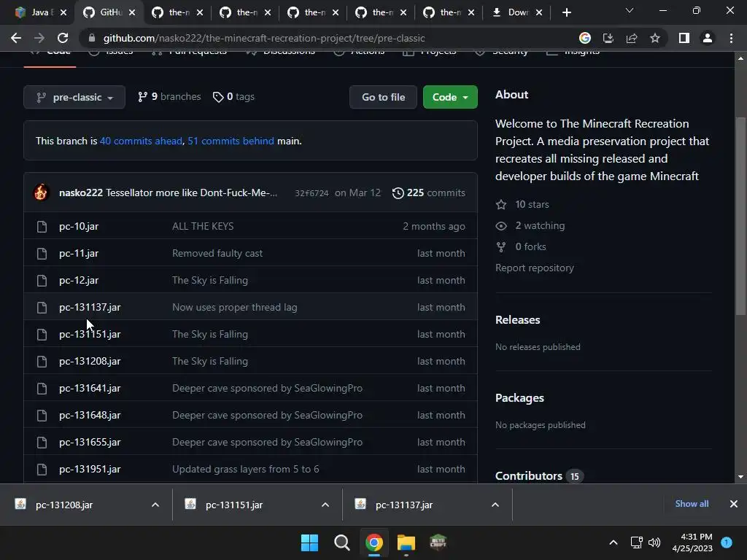
Task: Click the Chrome taskbar icon
Action: (374, 542)
